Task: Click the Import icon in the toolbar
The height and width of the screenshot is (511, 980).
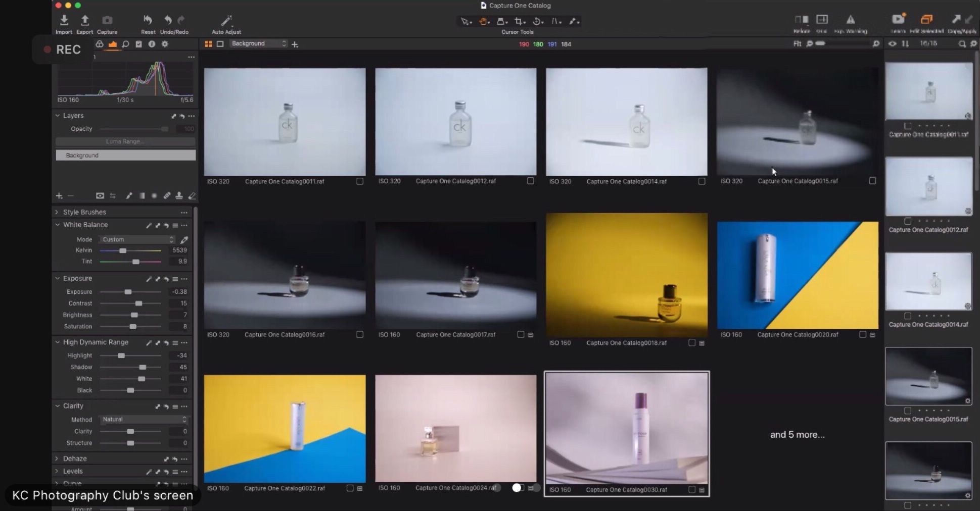Action: point(64,20)
